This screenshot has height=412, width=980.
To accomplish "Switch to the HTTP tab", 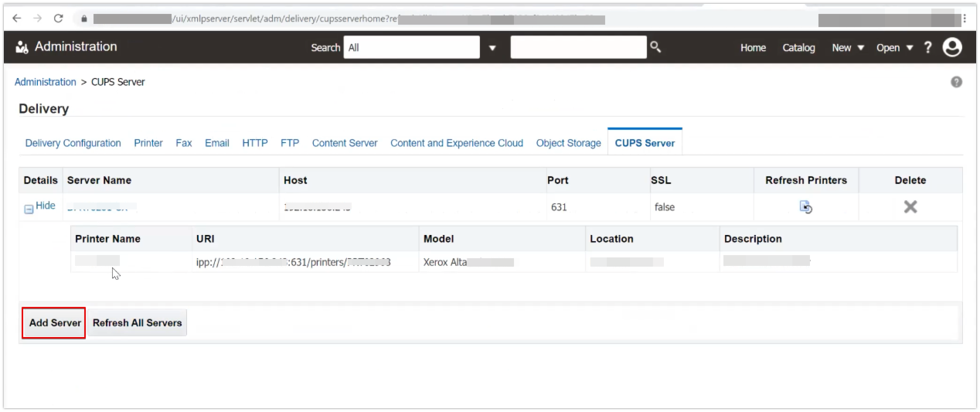I will (x=255, y=143).
